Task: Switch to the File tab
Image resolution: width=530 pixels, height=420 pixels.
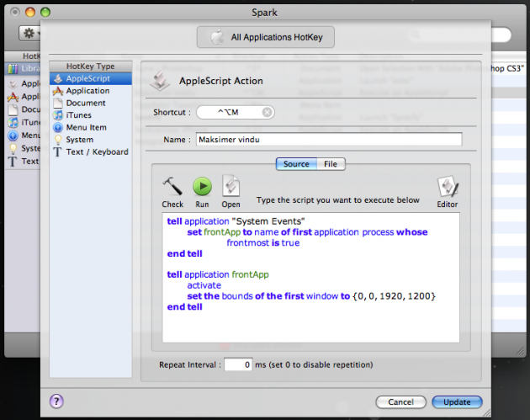Action: [x=331, y=164]
